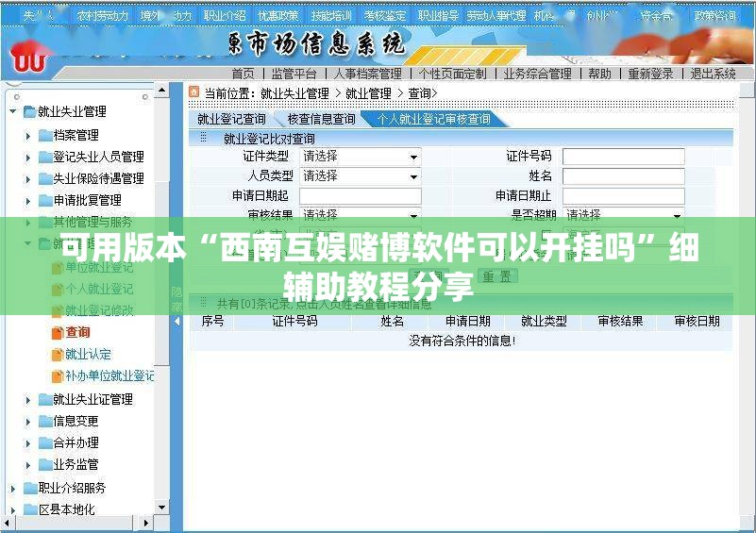Image resolution: width=756 pixels, height=533 pixels.
Task: Expand the 就业失业证管理 node arrow
Action: 28,400
